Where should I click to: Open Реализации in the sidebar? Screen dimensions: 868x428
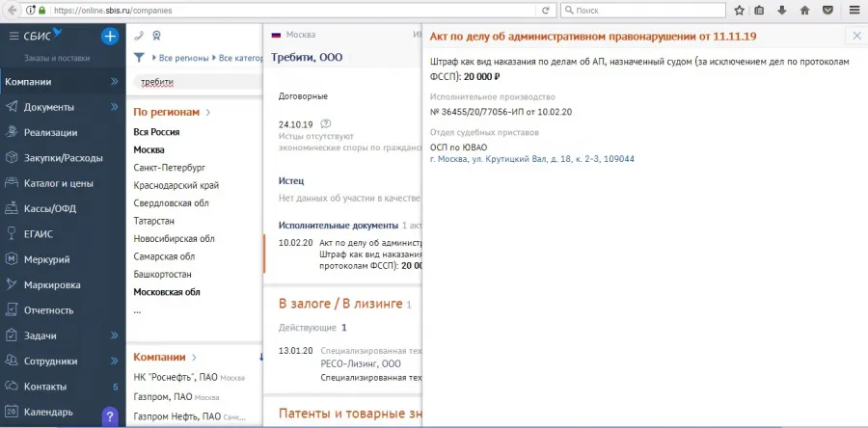coord(50,133)
